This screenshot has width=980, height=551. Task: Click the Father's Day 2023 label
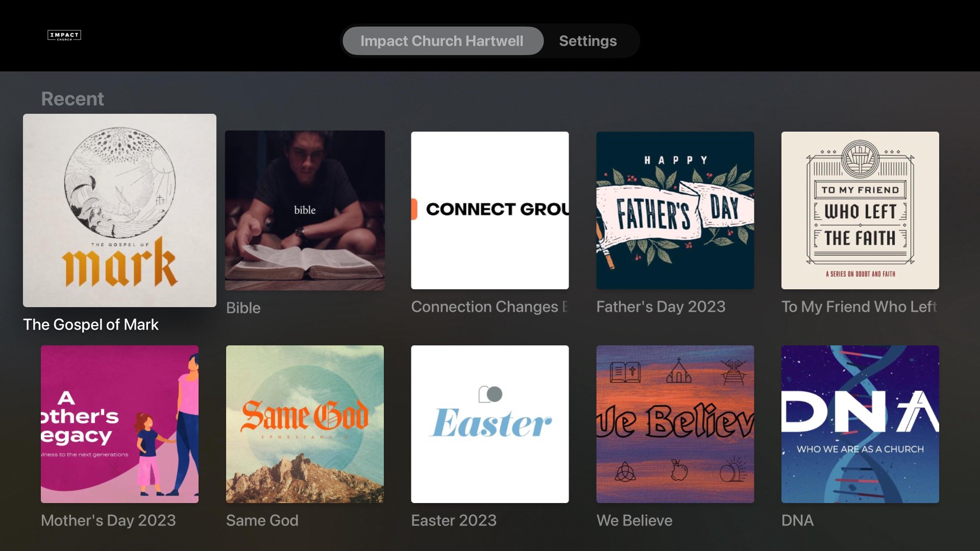tap(660, 307)
